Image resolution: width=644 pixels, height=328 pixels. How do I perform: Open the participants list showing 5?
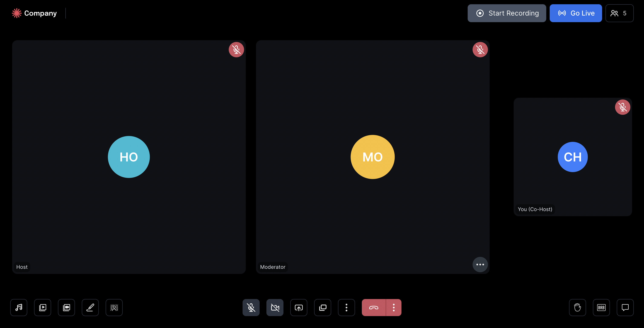pos(619,13)
